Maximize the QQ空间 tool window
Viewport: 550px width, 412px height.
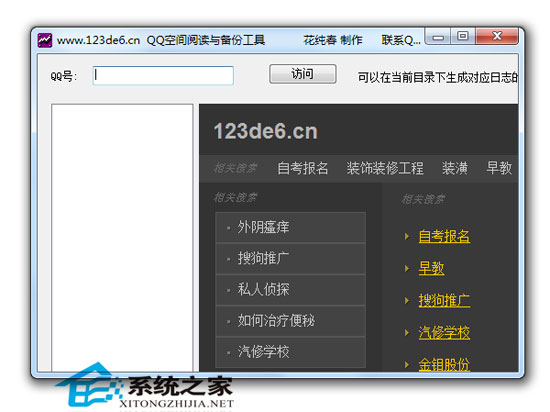(463, 36)
